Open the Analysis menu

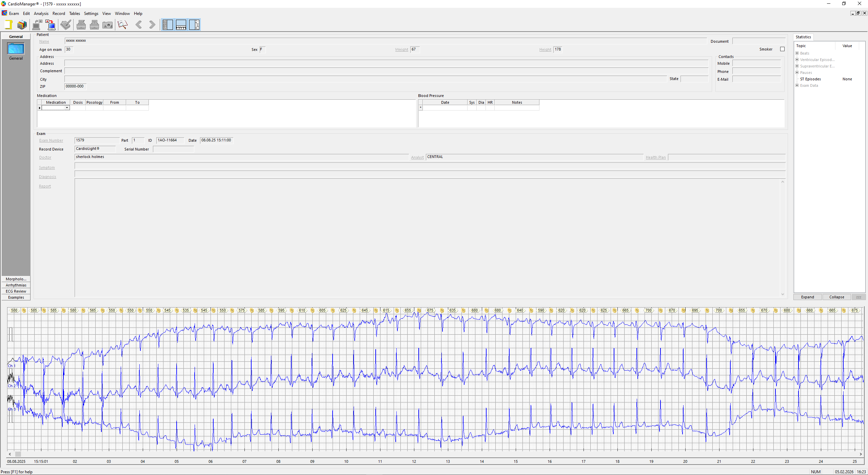click(x=41, y=14)
